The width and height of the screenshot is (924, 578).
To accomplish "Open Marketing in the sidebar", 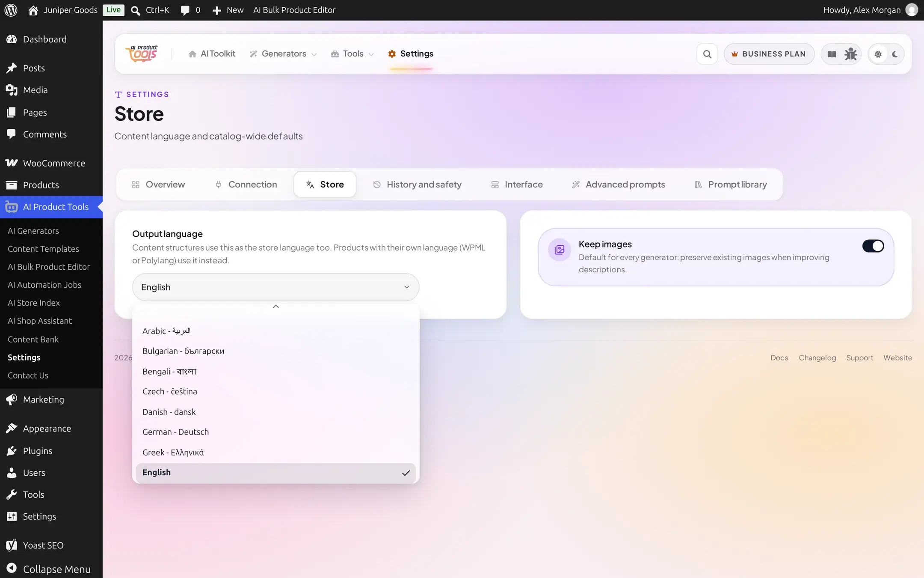I will pyautogui.click(x=51, y=399).
